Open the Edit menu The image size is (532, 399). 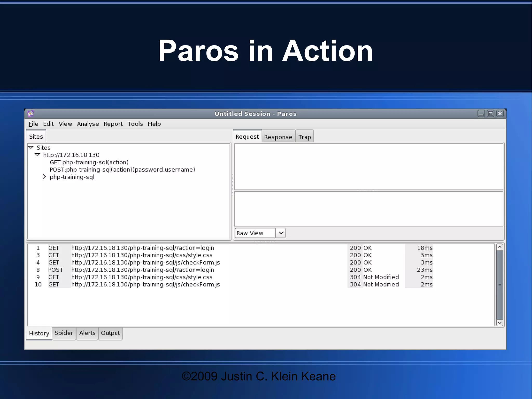pyautogui.click(x=48, y=124)
